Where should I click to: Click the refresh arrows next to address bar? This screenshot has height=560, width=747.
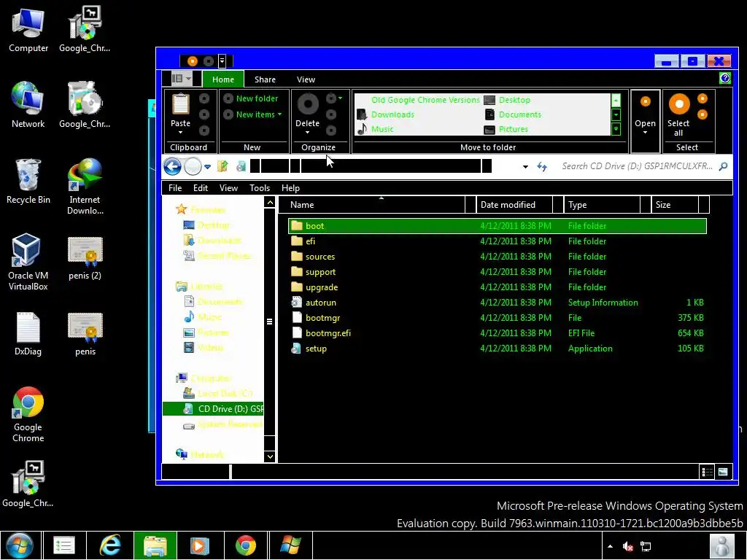542,166
